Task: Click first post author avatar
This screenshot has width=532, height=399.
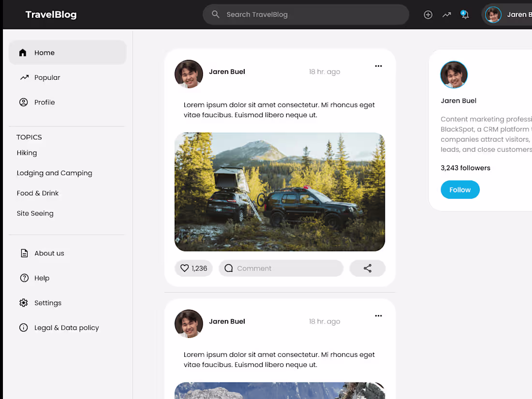Action: (189, 74)
